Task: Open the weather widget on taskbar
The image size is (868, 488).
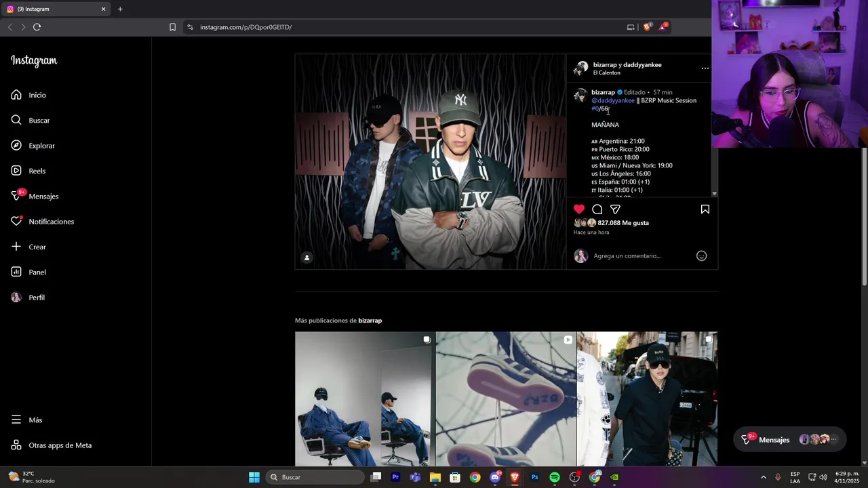Action: [x=31, y=477]
